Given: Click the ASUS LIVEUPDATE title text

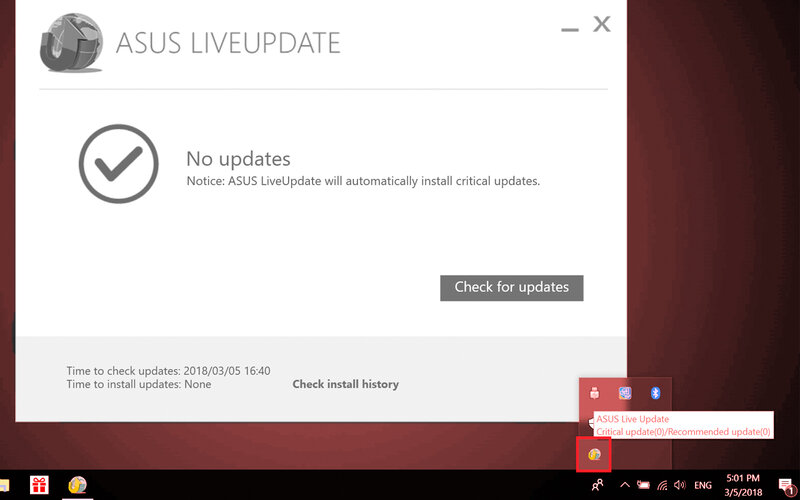Looking at the screenshot, I should (x=228, y=43).
